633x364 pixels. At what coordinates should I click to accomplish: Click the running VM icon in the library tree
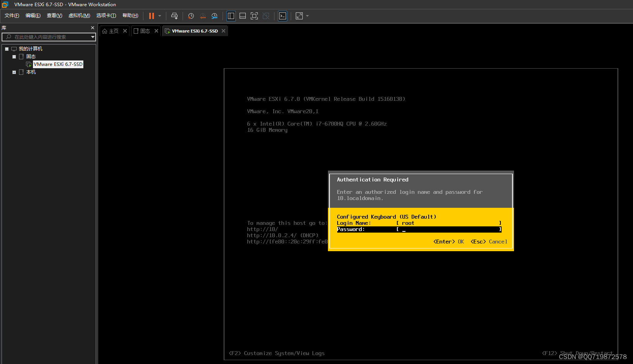click(29, 64)
